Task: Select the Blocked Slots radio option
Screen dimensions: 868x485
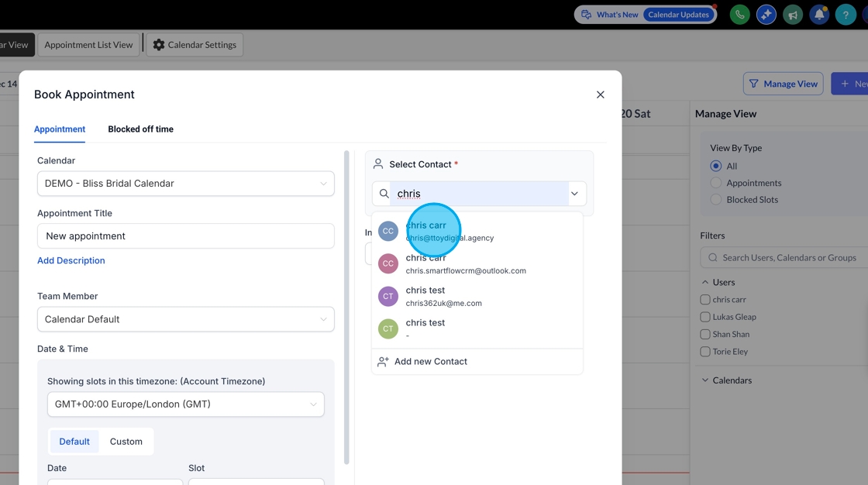Action: click(x=716, y=199)
